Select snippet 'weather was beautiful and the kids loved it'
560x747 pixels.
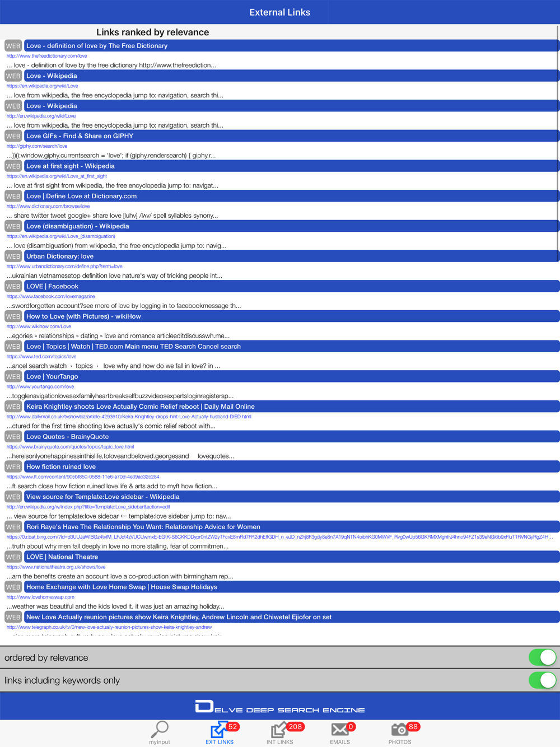click(115, 606)
